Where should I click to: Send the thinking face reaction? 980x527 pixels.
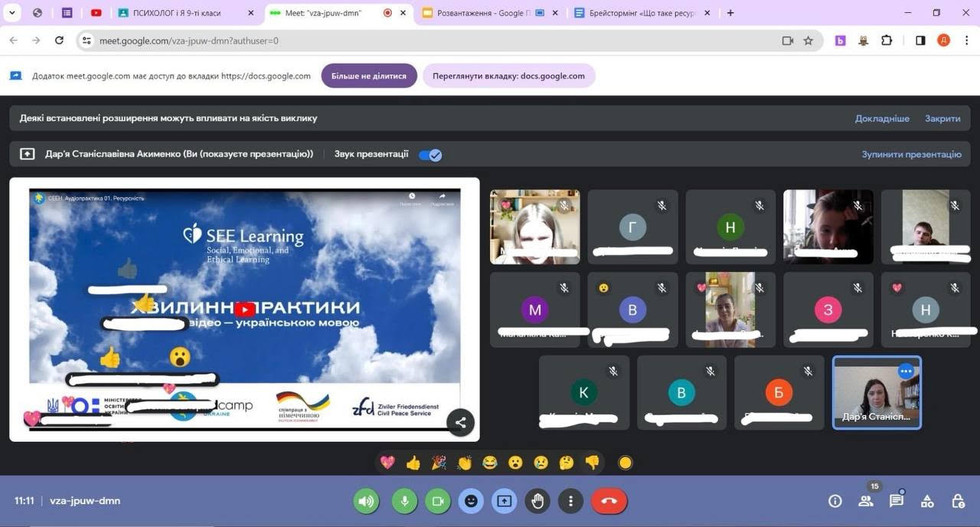coord(566,463)
